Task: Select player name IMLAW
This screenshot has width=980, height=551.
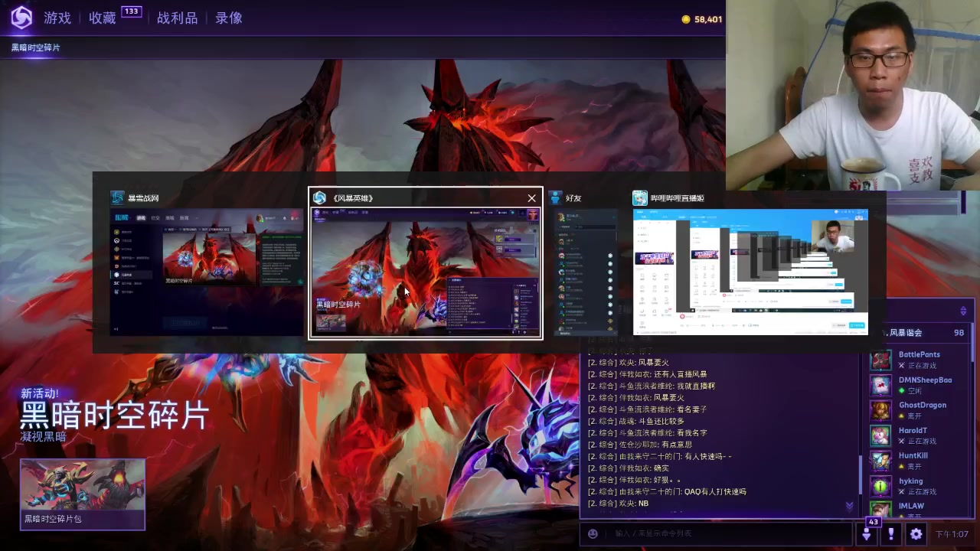Action: pyautogui.click(x=911, y=506)
